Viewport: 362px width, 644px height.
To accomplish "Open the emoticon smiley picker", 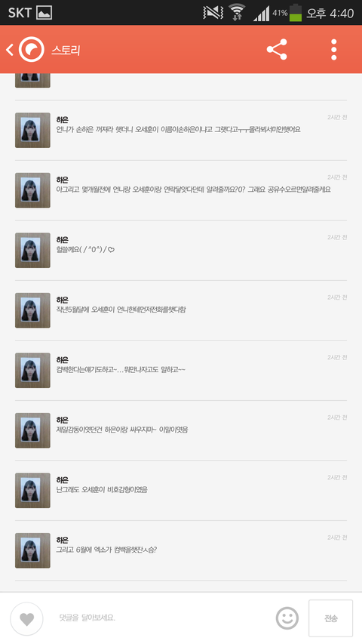I will point(287,618).
